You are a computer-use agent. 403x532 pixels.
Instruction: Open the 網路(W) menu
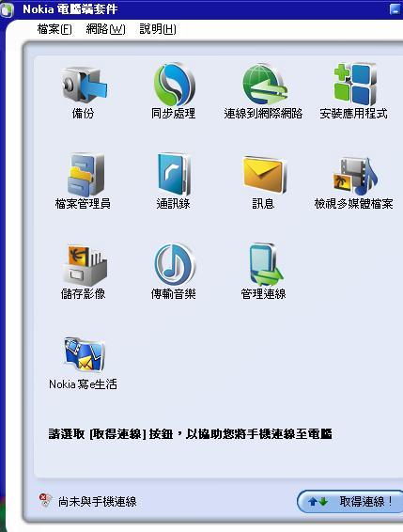[x=105, y=29]
